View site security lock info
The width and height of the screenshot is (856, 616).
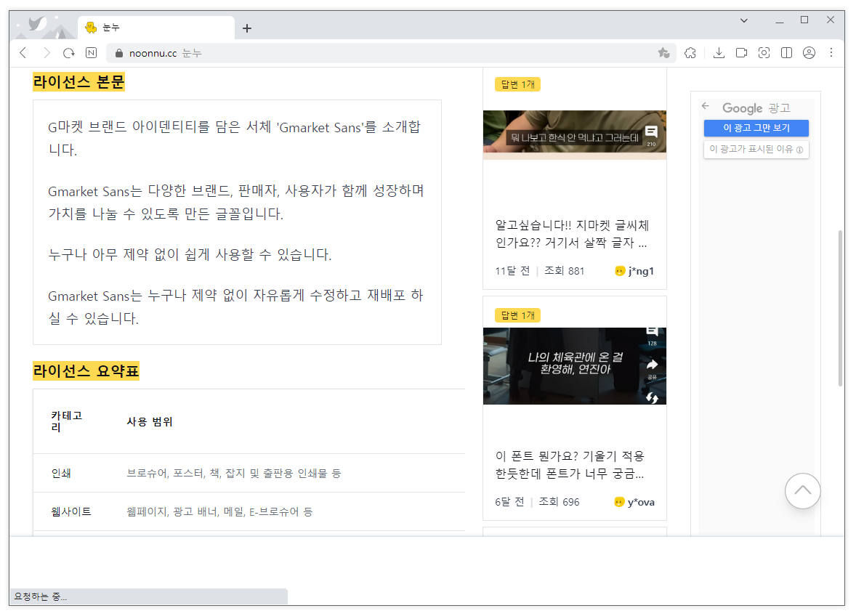(x=118, y=53)
